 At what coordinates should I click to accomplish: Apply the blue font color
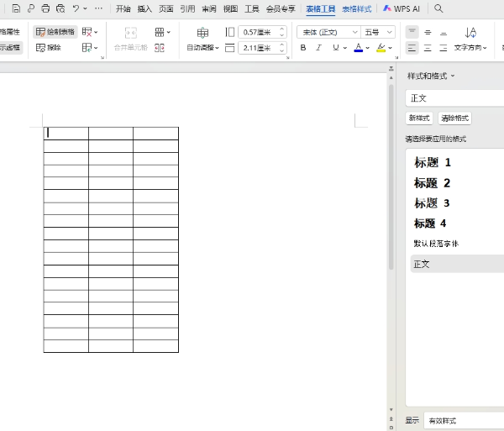[359, 48]
